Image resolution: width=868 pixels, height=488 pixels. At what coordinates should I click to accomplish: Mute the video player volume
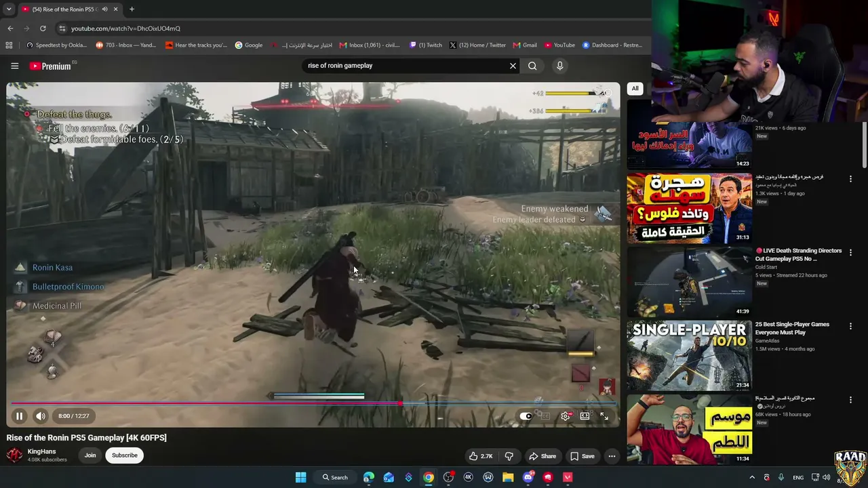41,416
